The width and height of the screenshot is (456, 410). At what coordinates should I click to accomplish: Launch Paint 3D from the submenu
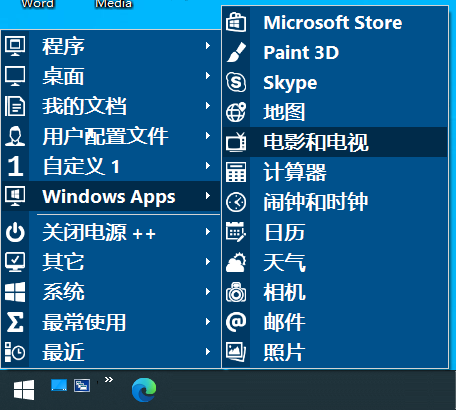(x=335, y=52)
